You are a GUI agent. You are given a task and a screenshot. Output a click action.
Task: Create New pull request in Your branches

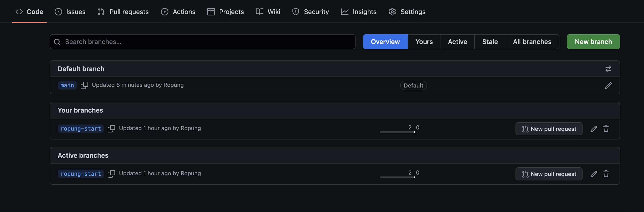[x=549, y=129]
